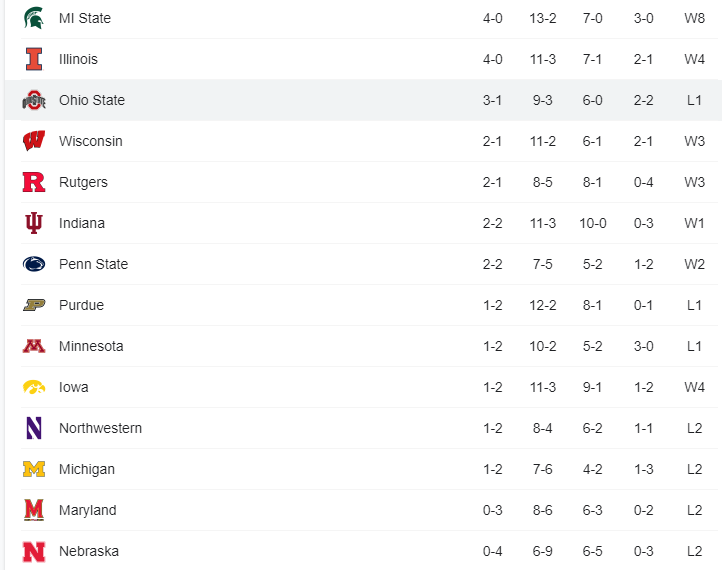Image resolution: width=722 pixels, height=570 pixels.
Task: Click MI State's 13-2 overall record
Action: pyautogui.click(x=543, y=18)
